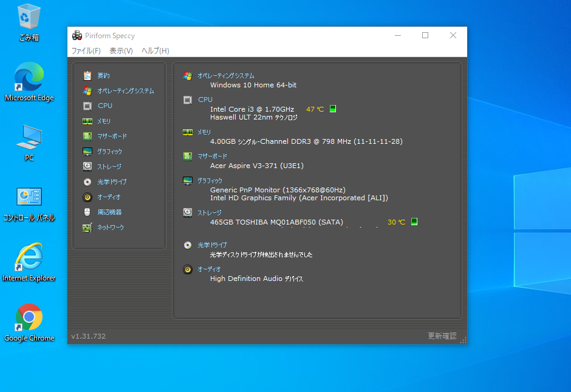Click the ストレージ heading link in summary
Image resolution: width=571 pixels, height=392 pixels.
pos(210,213)
